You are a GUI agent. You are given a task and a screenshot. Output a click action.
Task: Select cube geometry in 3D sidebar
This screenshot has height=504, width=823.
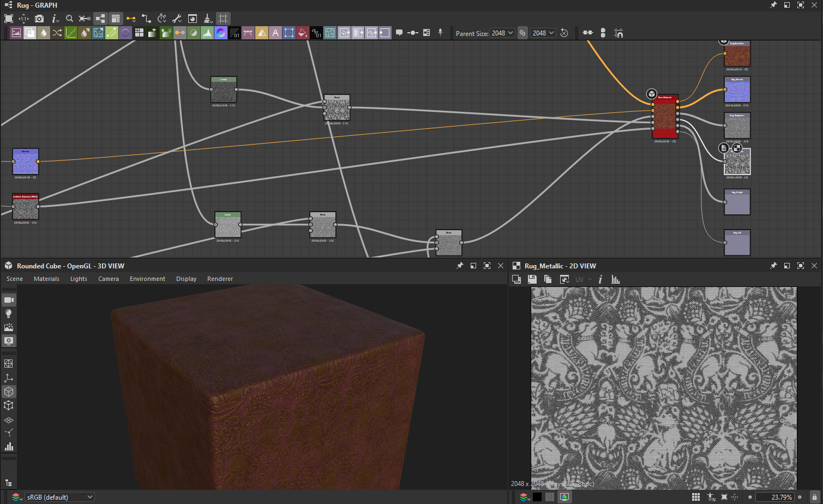pos(9,392)
